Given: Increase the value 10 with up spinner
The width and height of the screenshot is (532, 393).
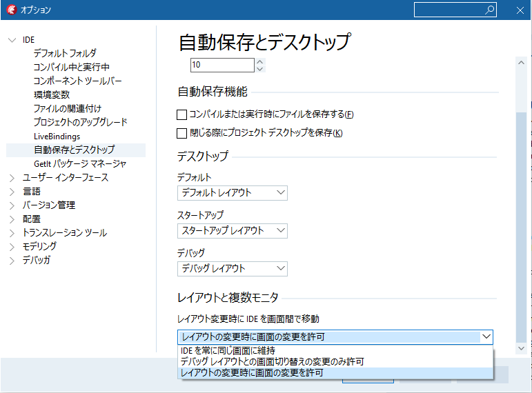Looking at the screenshot, I should [260, 61].
